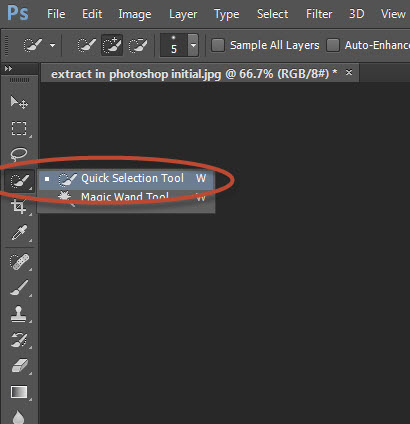
Task: Enable Sample All Layers checkbox
Action: pyautogui.click(x=218, y=45)
